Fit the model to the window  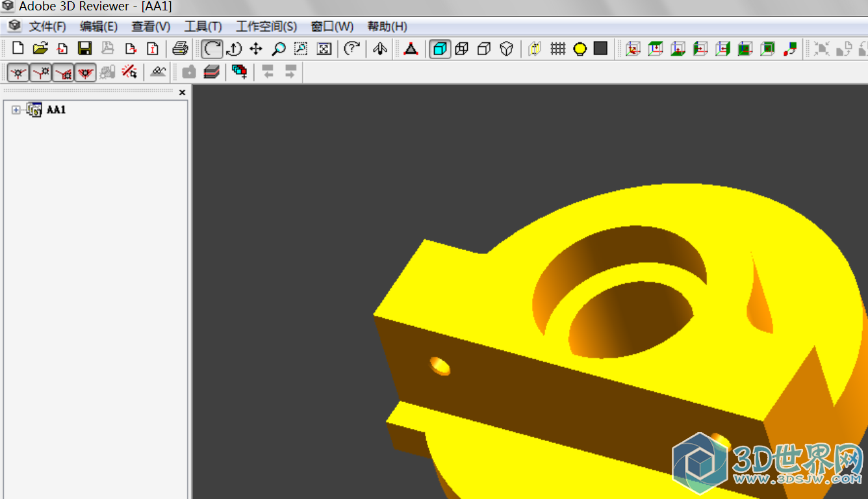point(324,49)
